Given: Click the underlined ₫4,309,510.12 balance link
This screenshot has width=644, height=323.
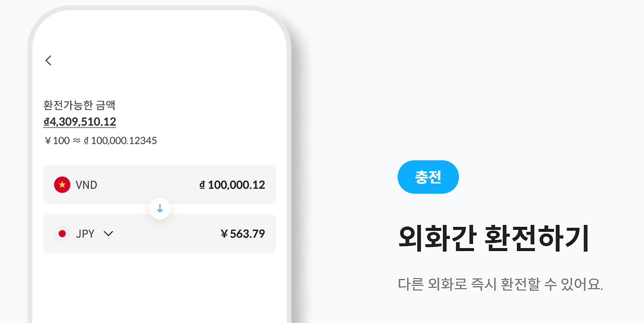Looking at the screenshot, I should (79, 121).
